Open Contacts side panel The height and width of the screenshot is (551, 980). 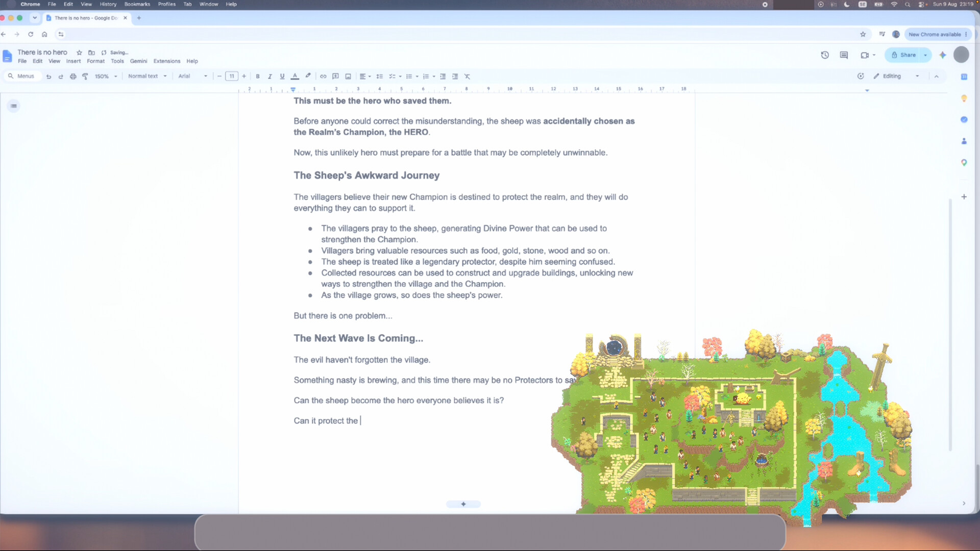point(964,141)
